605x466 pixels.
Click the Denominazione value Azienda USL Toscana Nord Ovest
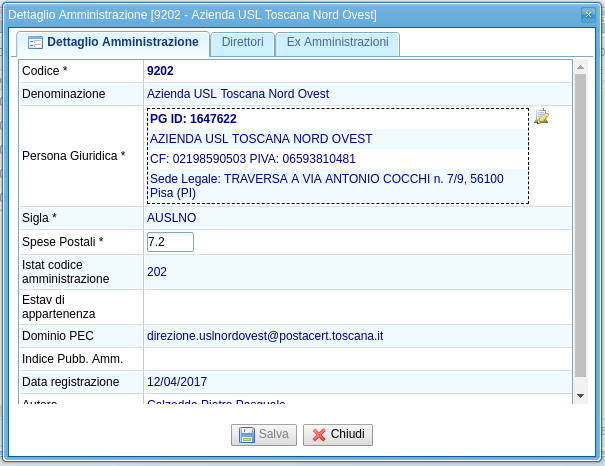238,94
